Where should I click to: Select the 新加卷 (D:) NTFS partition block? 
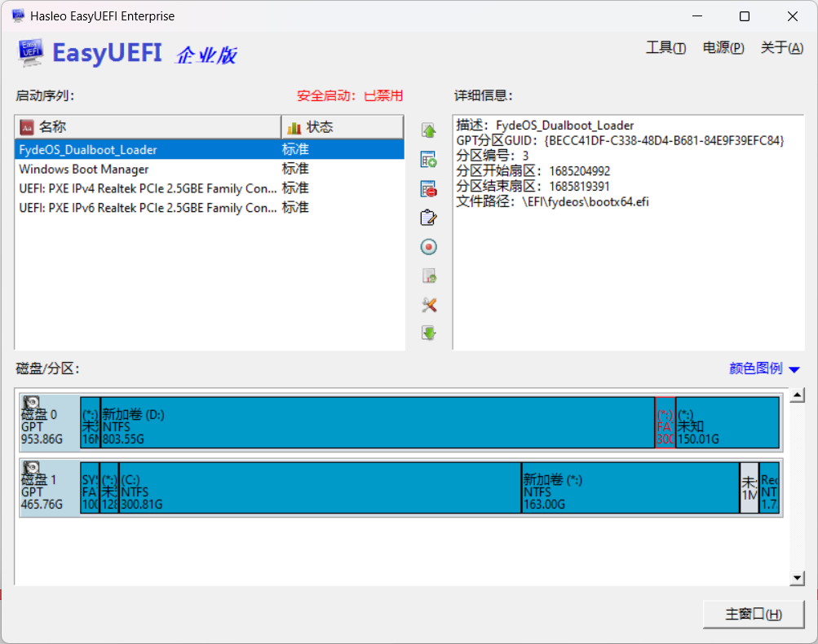377,422
